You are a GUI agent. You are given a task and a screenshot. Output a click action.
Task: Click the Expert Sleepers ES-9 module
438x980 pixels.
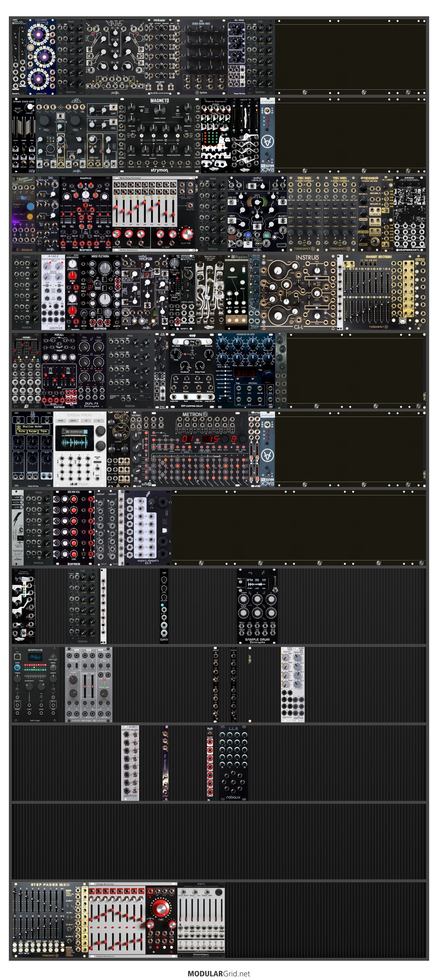click(148, 528)
